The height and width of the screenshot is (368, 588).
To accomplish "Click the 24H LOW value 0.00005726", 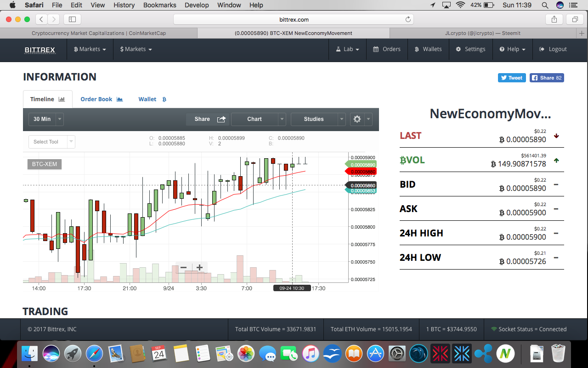I will click(523, 262).
